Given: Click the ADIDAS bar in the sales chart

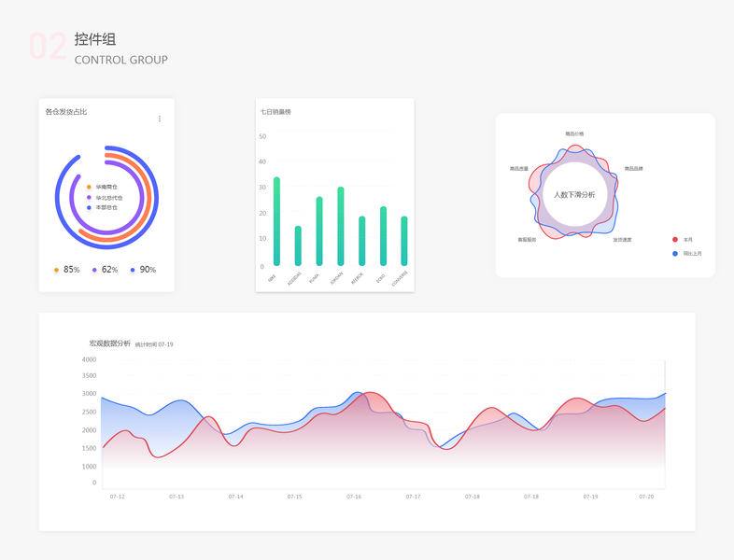Looking at the screenshot, I should pos(298,246).
